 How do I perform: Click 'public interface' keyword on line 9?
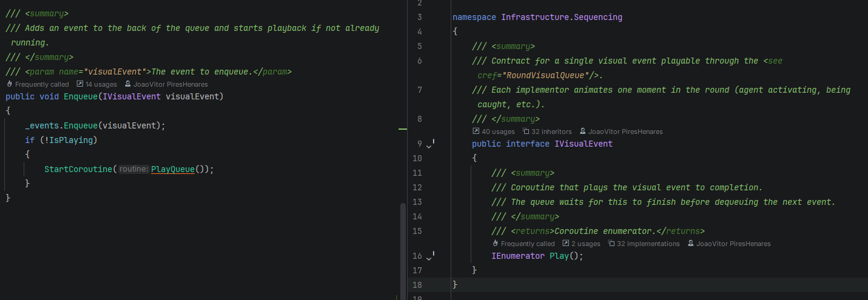(511, 144)
